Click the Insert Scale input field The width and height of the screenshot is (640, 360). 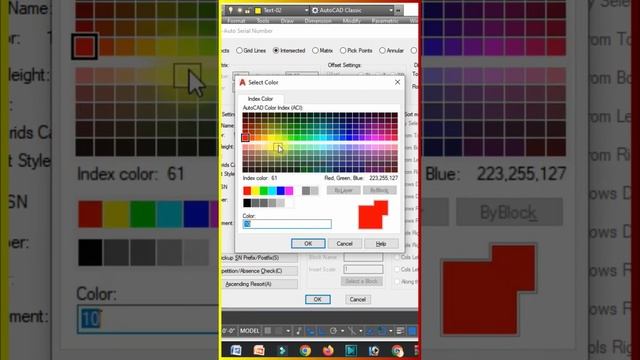[363, 269]
